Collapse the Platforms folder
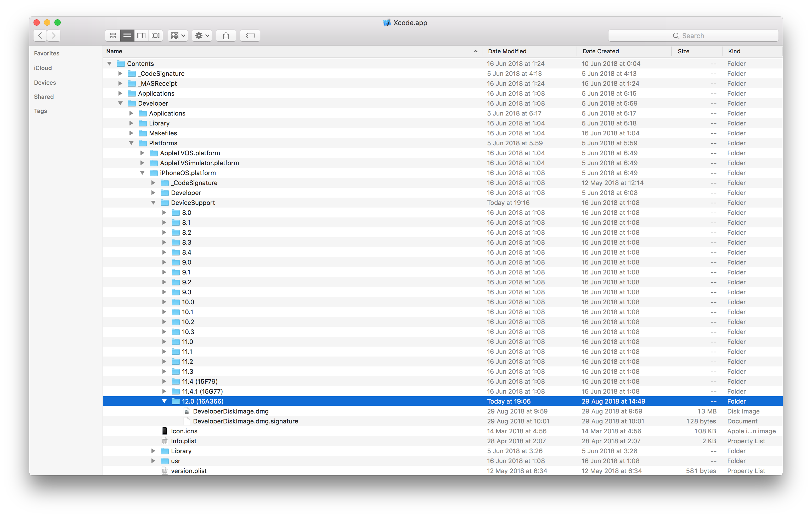This screenshot has width=812, height=517. coord(132,143)
